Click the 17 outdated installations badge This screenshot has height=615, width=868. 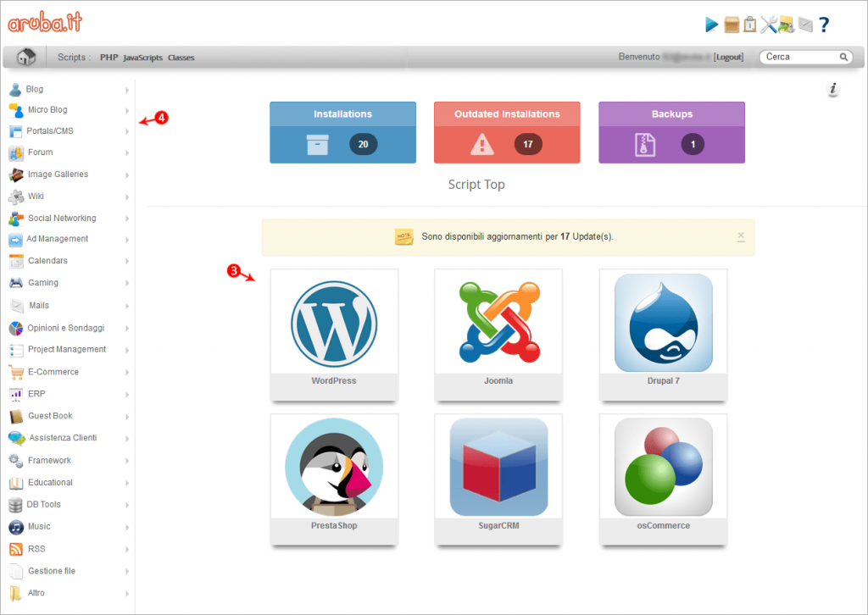pos(527,144)
